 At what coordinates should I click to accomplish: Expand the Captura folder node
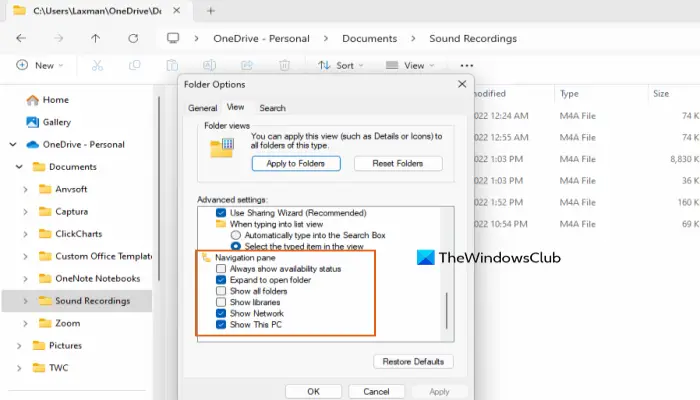tap(25, 212)
